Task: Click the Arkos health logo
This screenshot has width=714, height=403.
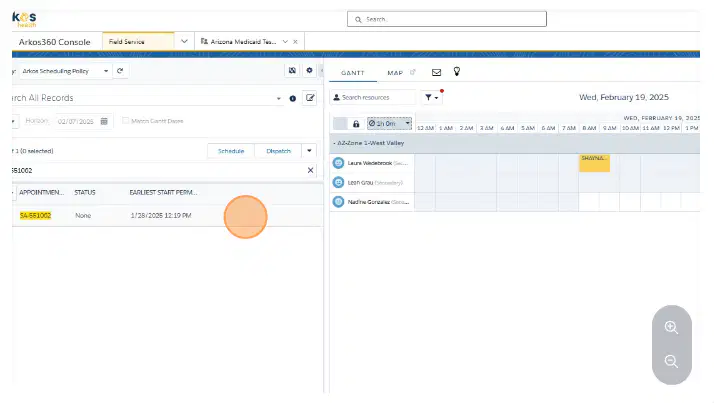Action: coord(24,19)
